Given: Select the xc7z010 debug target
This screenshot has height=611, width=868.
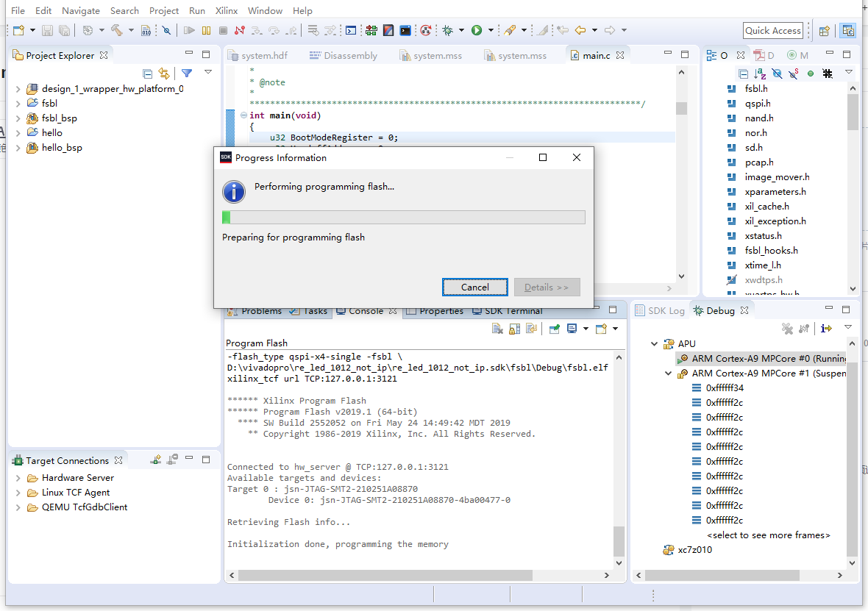Looking at the screenshot, I should pos(694,549).
